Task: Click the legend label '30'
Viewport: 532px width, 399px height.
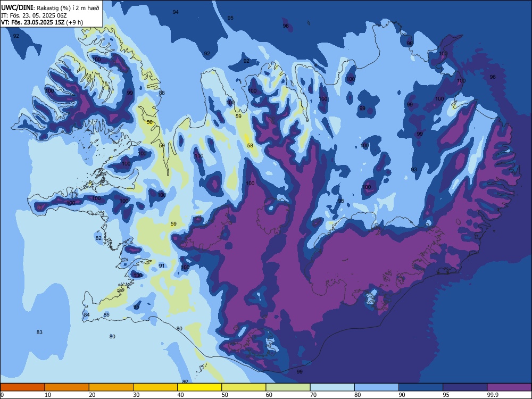Action: [136, 395]
